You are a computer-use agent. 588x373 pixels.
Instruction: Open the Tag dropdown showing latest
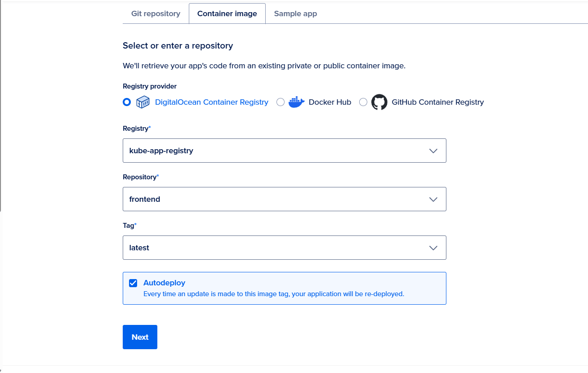coord(285,248)
